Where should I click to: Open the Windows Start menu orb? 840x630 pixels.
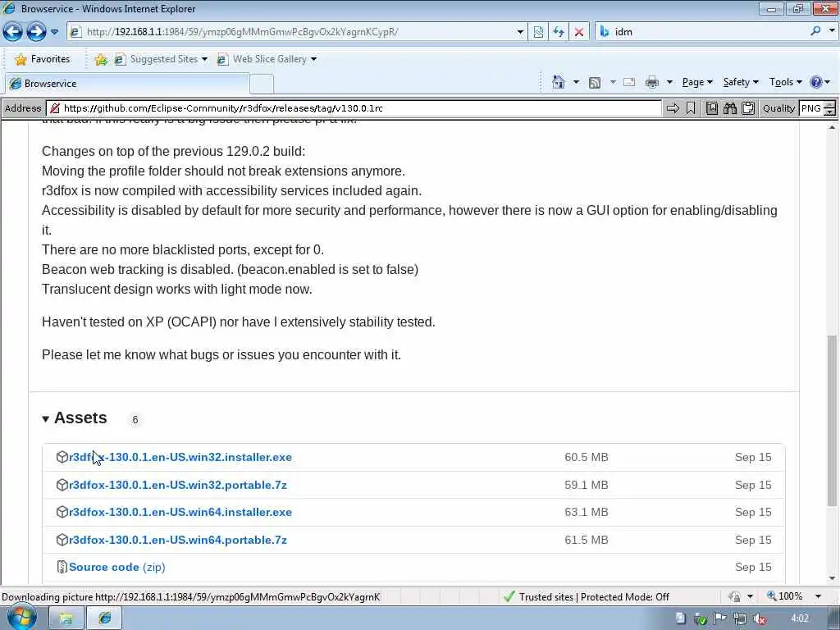(21, 618)
